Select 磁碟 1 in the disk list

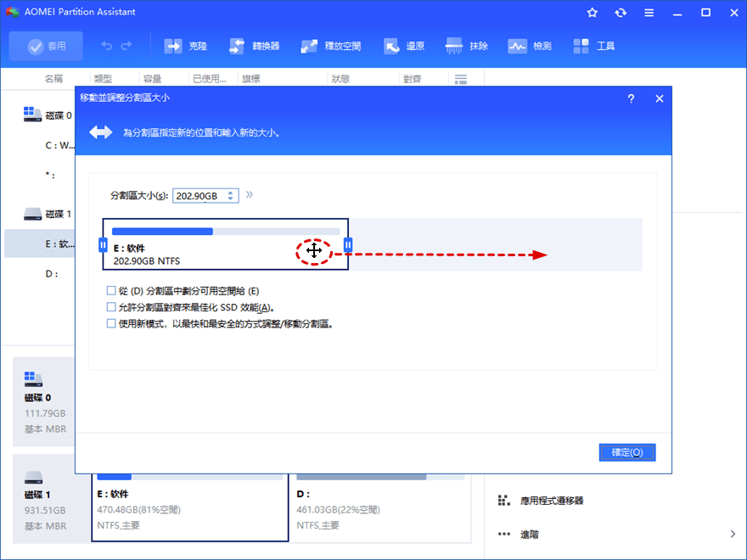pos(48,214)
